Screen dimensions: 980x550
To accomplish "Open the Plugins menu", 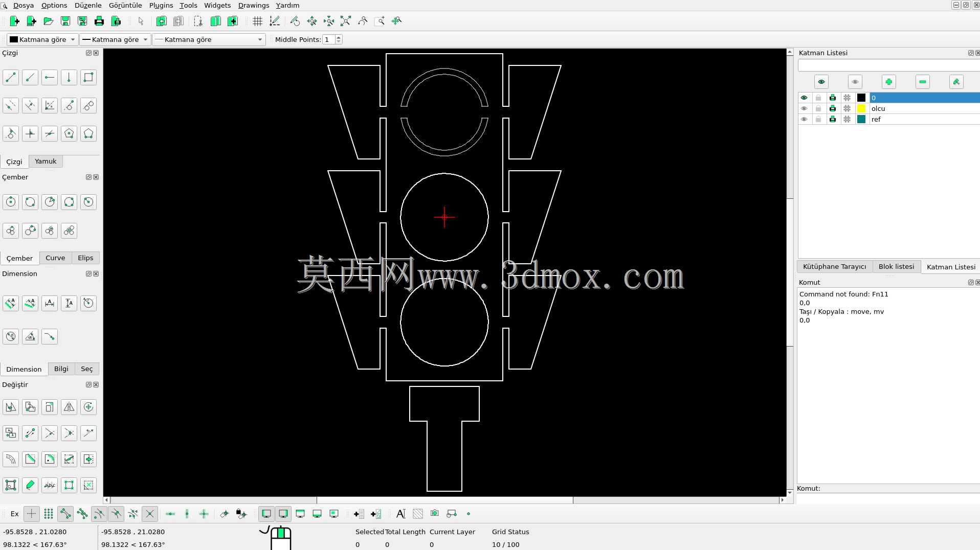I will [x=161, y=5].
